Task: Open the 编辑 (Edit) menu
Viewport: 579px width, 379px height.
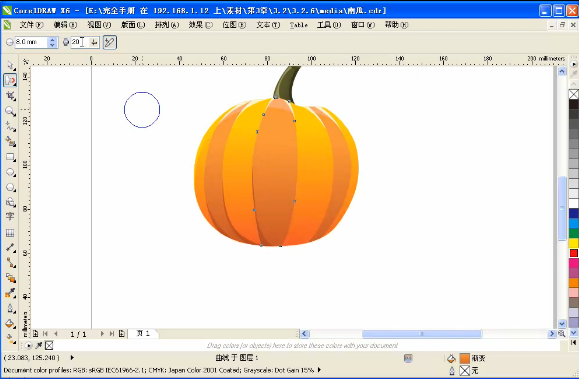Action: (65, 25)
